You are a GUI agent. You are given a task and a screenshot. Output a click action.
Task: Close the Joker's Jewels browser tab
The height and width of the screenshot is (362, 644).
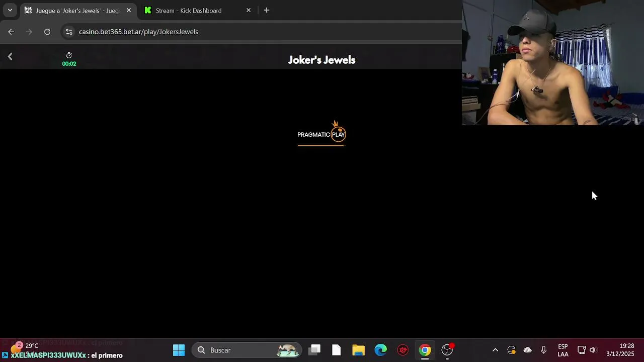[129, 10]
